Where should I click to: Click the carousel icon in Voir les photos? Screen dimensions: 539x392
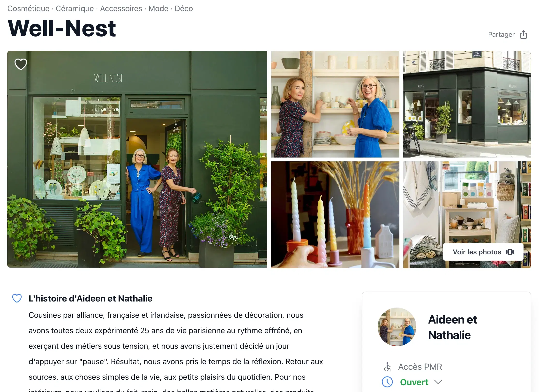coord(510,252)
